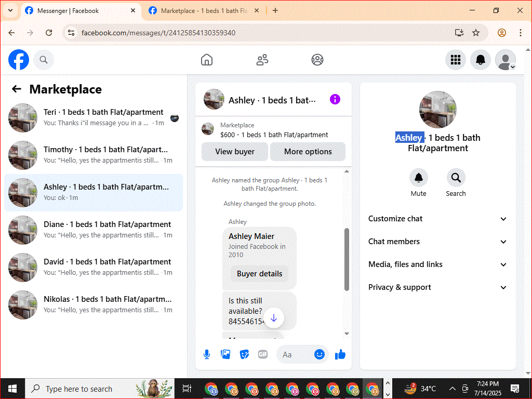Click Ashley chat header avatar

[214, 99]
